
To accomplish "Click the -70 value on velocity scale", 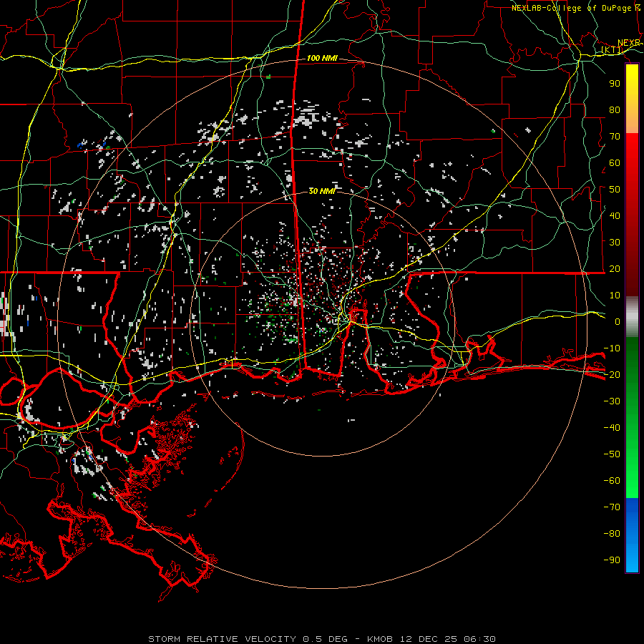I will [612, 507].
